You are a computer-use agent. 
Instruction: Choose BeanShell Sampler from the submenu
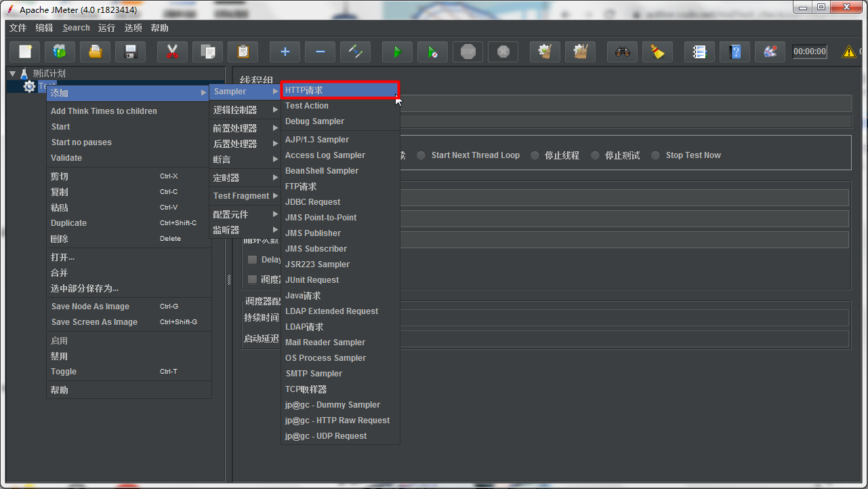(x=340, y=171)
